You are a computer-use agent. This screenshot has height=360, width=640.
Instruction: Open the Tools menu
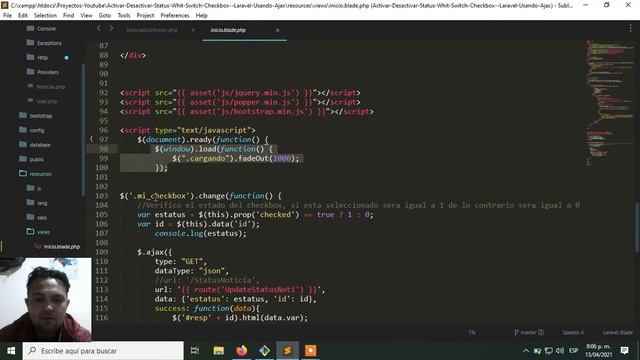pyautogui.click(x=124, y=16)
